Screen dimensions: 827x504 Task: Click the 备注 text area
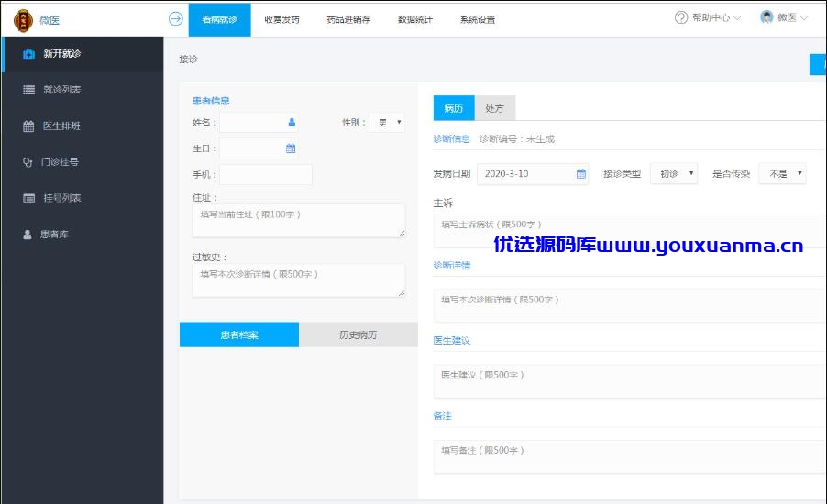tap(630, 456)
